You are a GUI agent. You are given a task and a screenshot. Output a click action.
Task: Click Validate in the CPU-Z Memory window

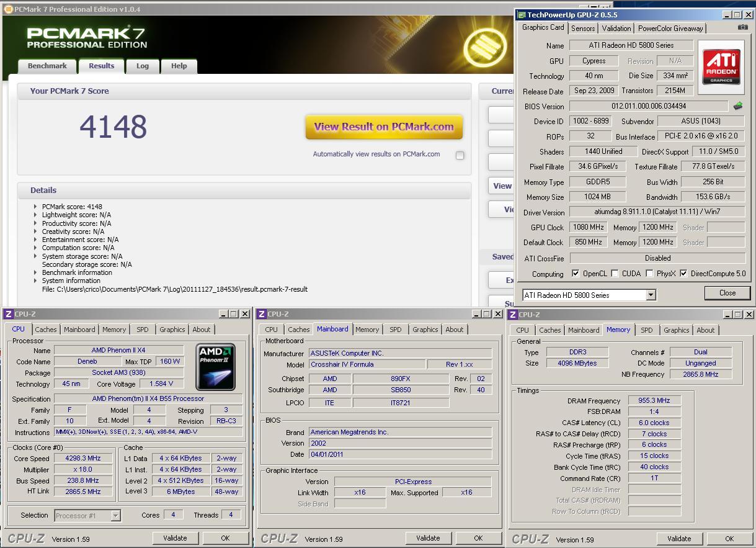click(x=679, y=539)
